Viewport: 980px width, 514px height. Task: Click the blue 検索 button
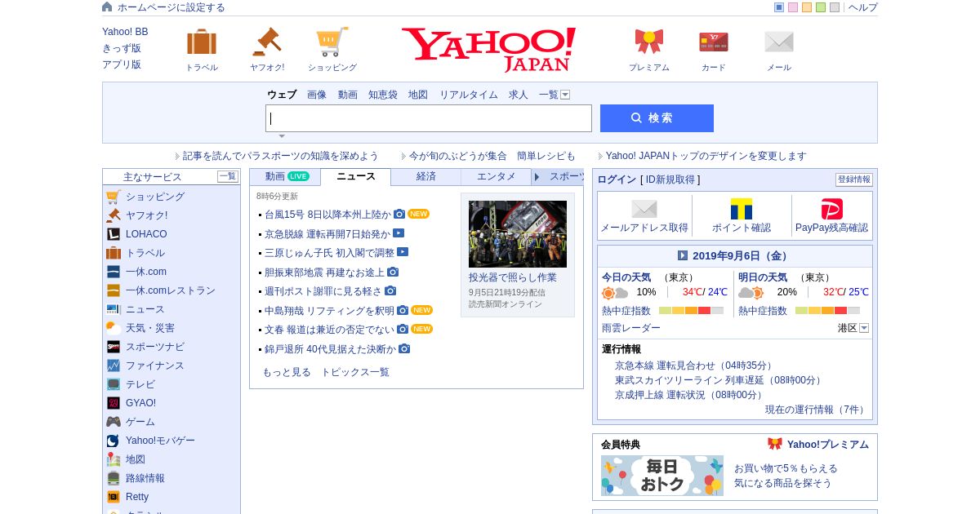(657, 118)
